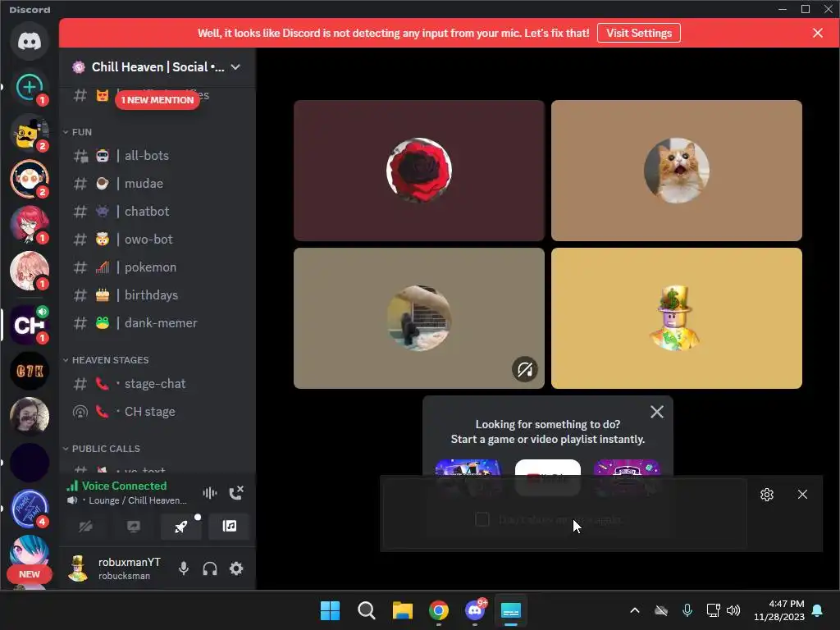This screenshot has height=630, width=840.
Task: Open Discord home direct messages icon
Action: pos(30,41)
